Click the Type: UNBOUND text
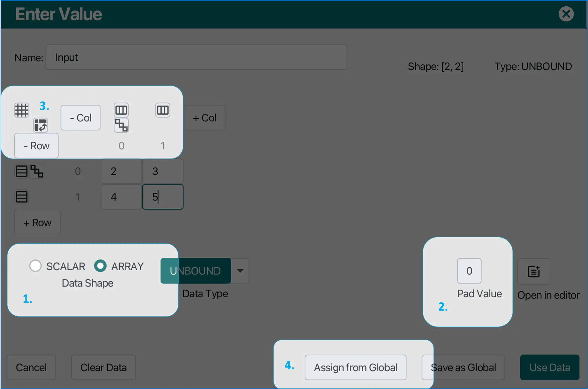Image resolution: width=588 pixels, height=389 pixels. (x=533, y=66)
